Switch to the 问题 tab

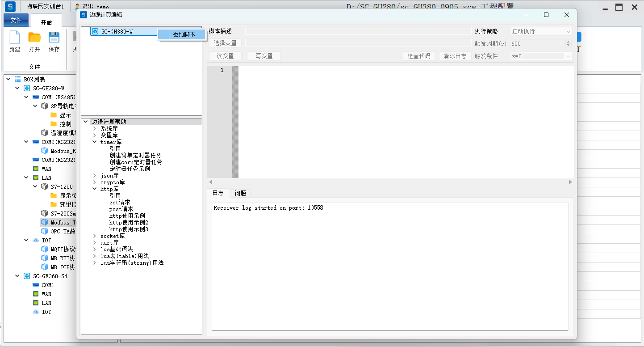[x=240, y=193]
